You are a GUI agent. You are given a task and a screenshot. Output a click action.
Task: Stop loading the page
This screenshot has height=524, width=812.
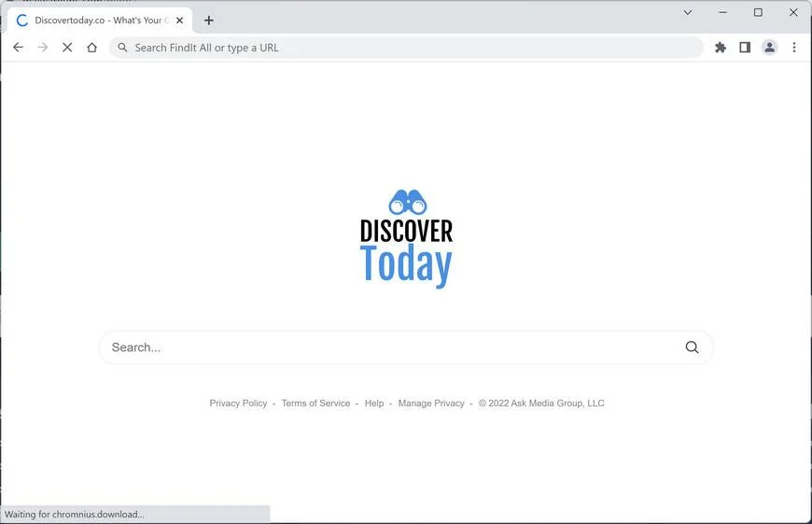pyautogui.click(x=67, y=48)
